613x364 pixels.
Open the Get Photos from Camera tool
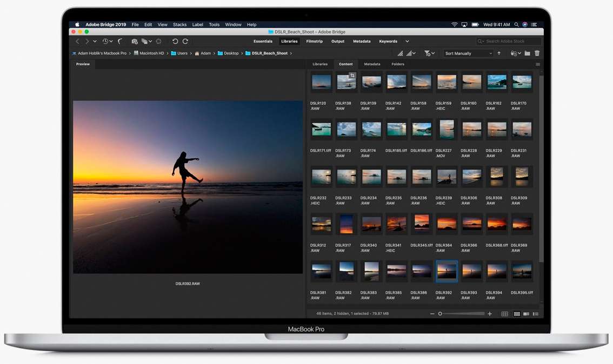(135, 41)
